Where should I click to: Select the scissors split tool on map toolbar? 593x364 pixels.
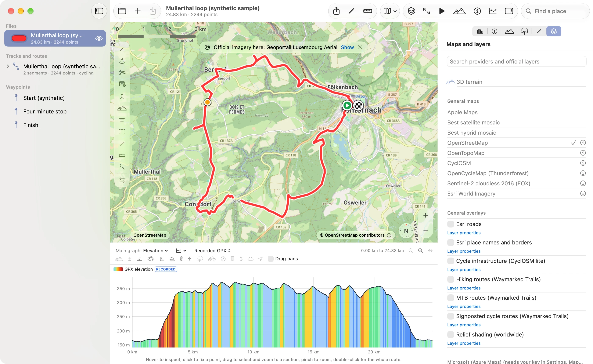pos(122,72)
